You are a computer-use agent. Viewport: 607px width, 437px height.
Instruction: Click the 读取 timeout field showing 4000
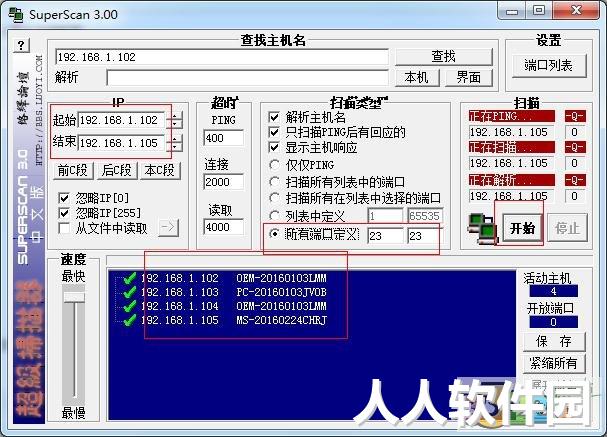click(223, 227)
